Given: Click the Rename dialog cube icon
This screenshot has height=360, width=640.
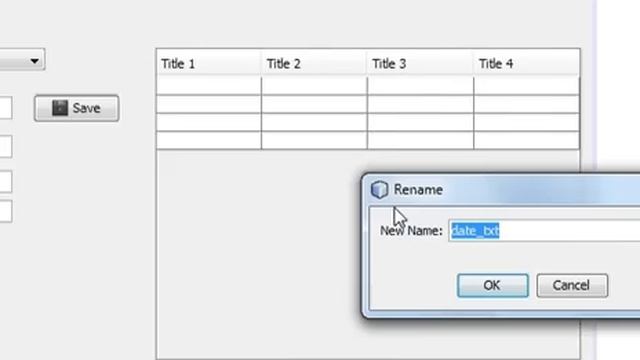Looking at the screenshot, I should click(x=379, y=190).
